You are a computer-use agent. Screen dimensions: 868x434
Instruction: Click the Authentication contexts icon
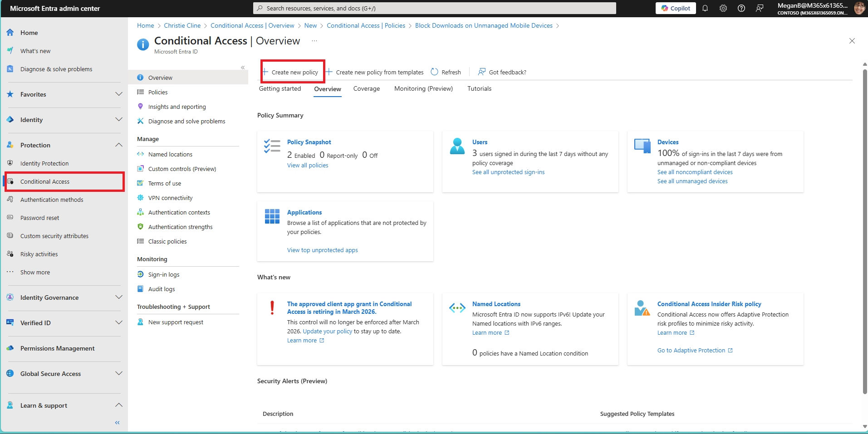point(141,212)
